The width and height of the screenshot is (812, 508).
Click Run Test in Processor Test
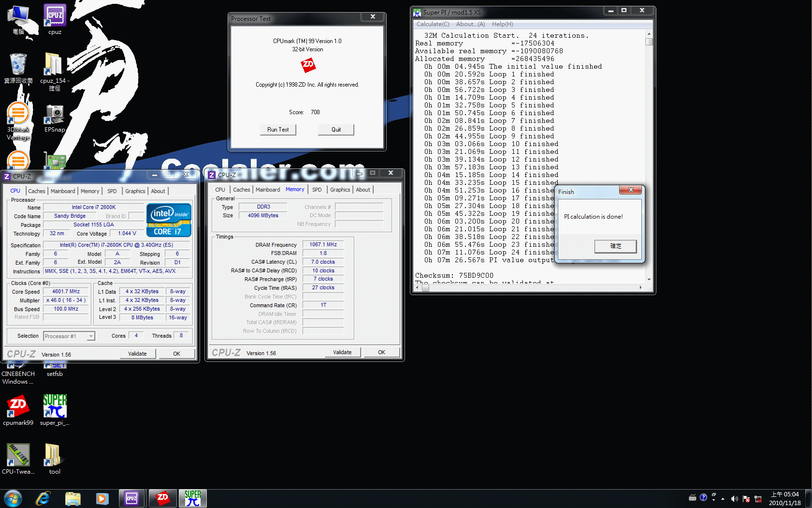coord(278,130)
